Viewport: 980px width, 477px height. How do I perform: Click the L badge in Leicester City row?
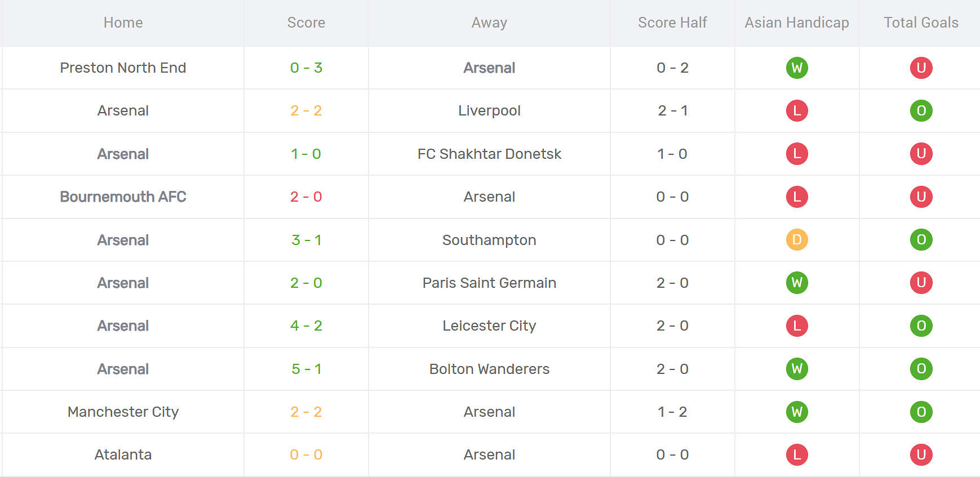point(797,326)
